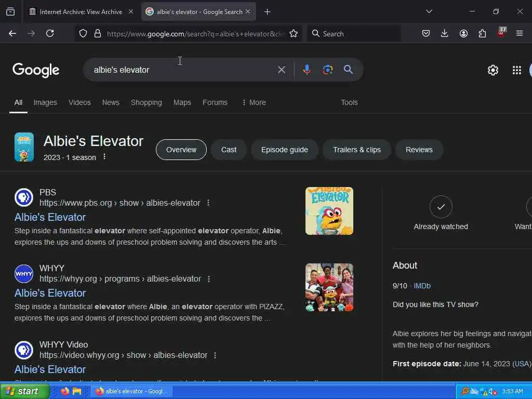Expand the list all tabs chevron

(x=429, y=11)
